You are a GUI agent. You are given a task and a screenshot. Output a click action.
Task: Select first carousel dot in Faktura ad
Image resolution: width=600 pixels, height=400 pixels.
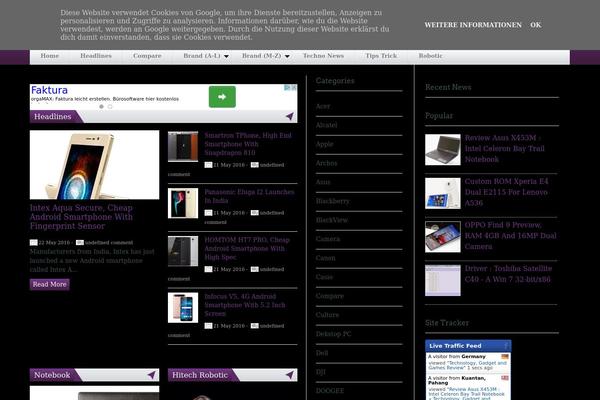(101, 106)
